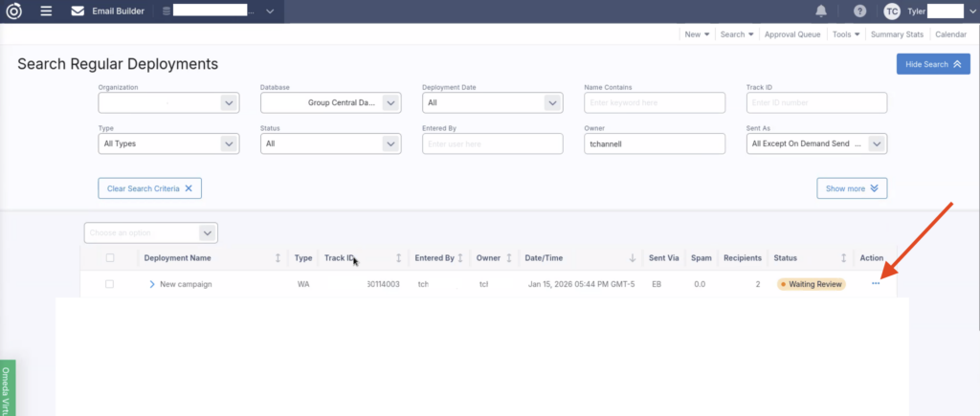Click the Hide Search button
This screenshot has height=416, width=980.
(932, 64)
